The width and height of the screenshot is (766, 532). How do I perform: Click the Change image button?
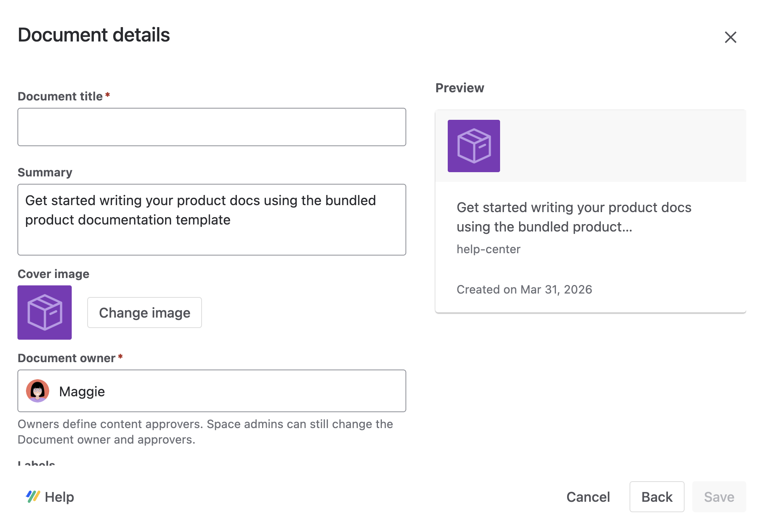tap(144, 313)
